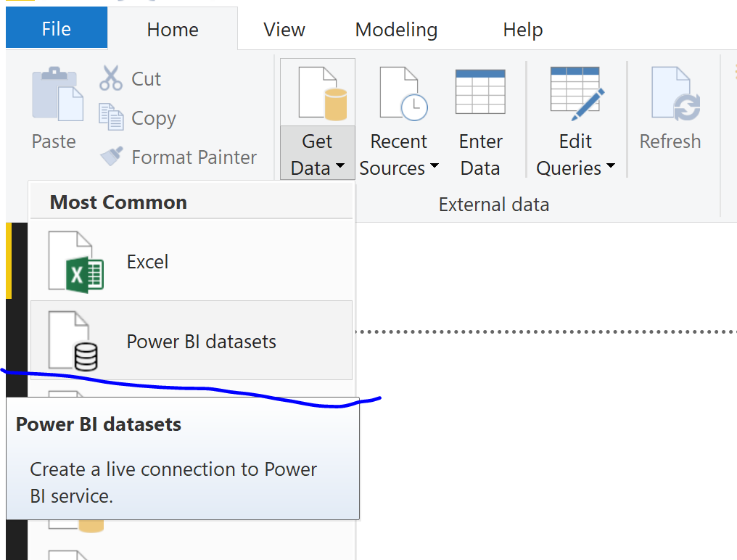Click the Refresh icon
737x560 pixels.
point(675,93)
